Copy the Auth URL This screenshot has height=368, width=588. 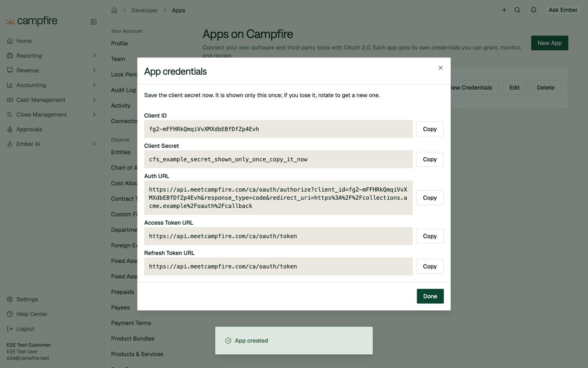[430, 198]
